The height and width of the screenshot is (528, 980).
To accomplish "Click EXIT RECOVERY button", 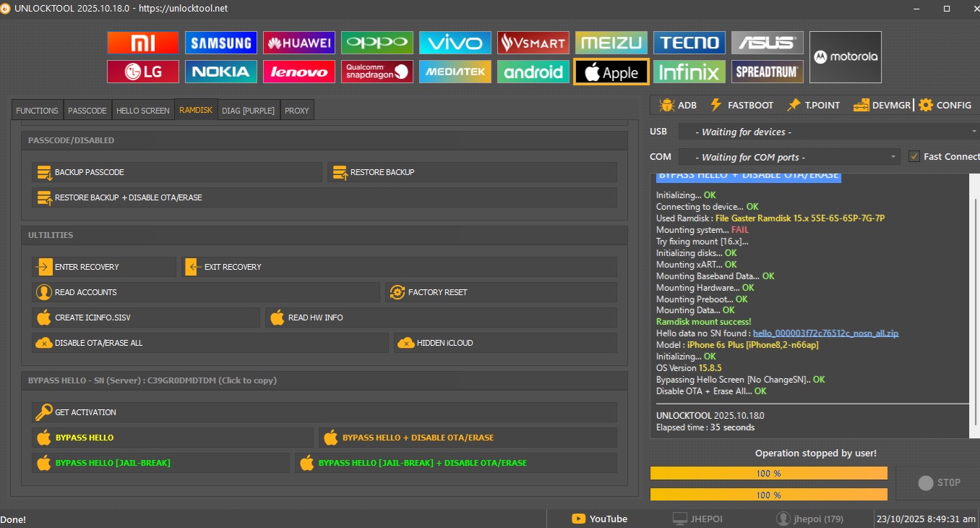I will point(399,267).
